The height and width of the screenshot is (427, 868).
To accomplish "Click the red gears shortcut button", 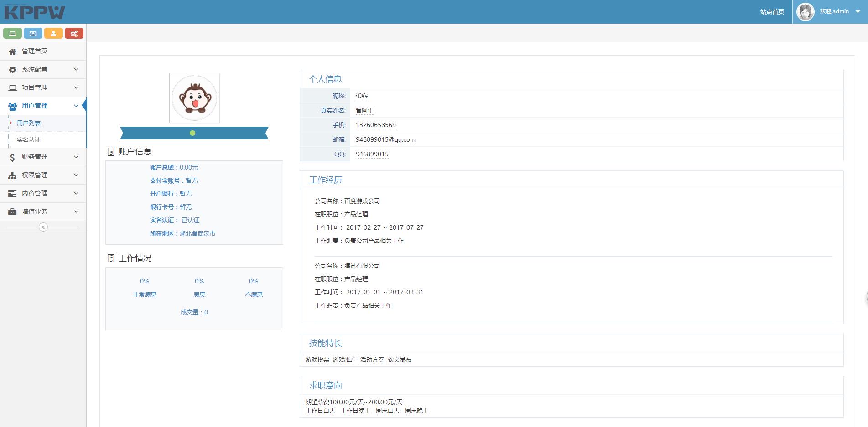I will [x=74, y=33].
